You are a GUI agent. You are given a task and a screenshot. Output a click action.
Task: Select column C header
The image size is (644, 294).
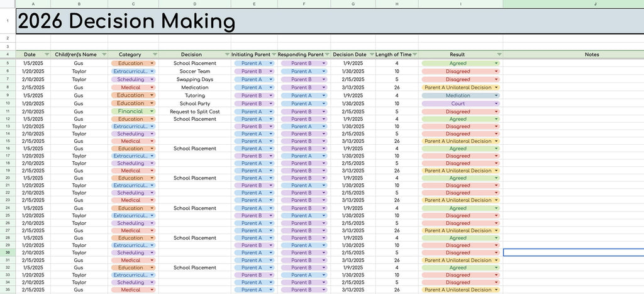coord(133,4)
